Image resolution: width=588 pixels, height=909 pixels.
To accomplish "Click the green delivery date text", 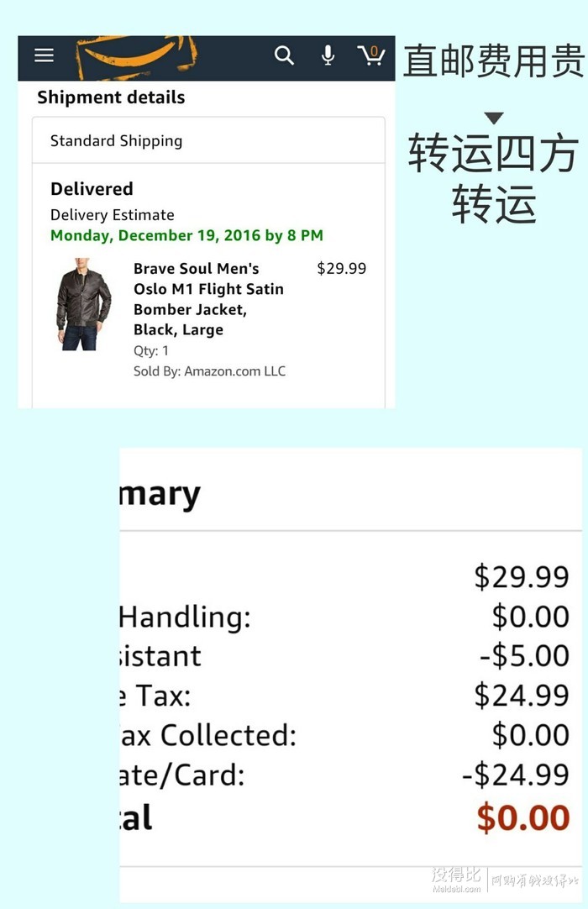I will pos(186,235).
